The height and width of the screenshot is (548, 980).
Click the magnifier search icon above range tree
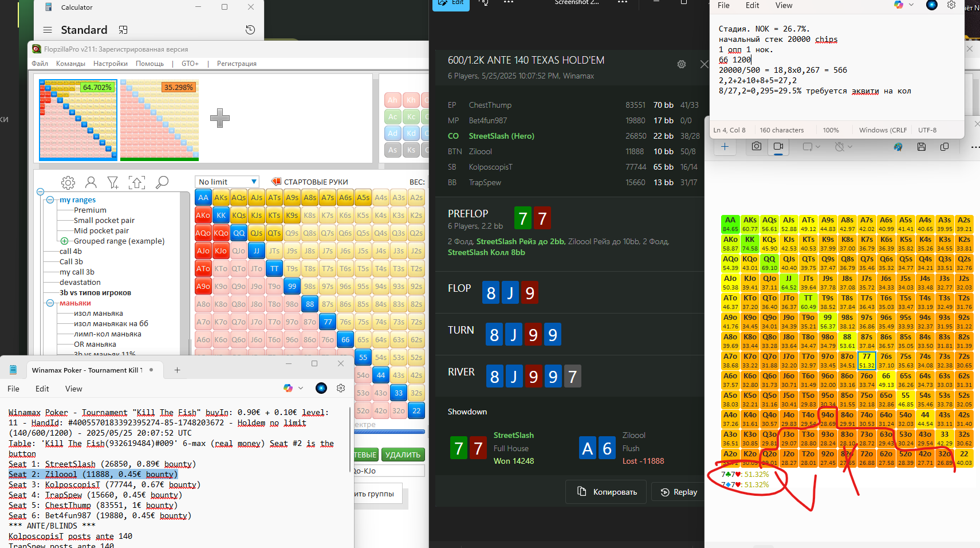pos(162,183)
